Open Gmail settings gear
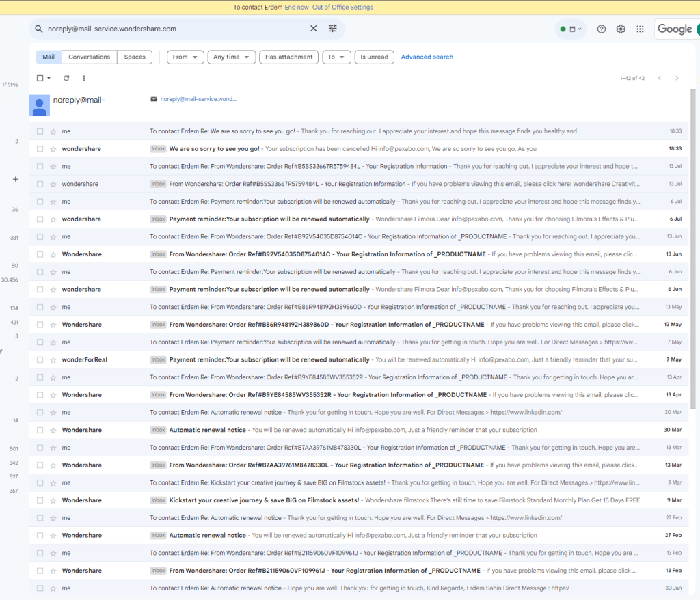700x600 pixels. tap(621, 29)
